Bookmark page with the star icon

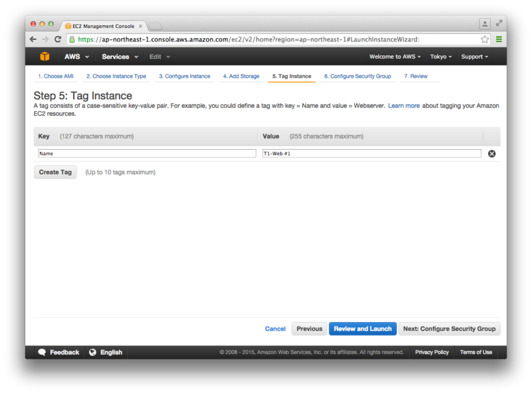tap(485, 39)
